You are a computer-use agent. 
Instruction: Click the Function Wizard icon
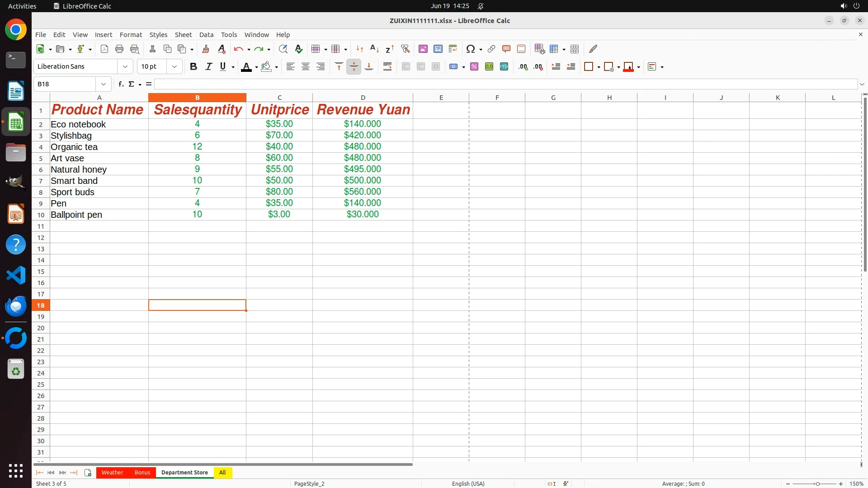pos(121,84)
